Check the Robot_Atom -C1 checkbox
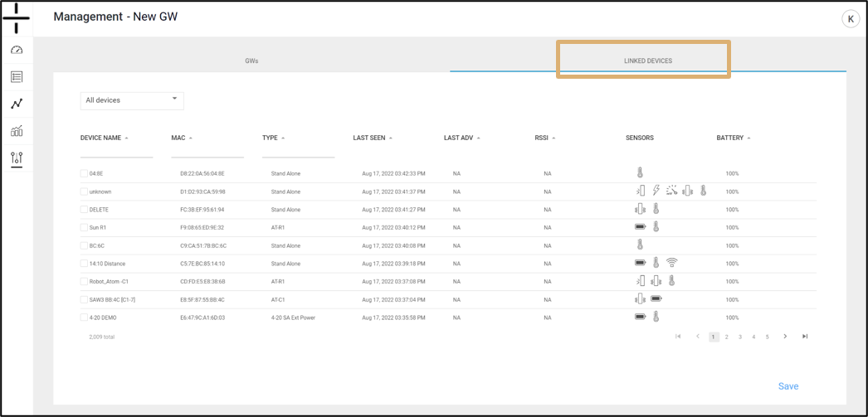868x417 pixels. coord(84,281)
